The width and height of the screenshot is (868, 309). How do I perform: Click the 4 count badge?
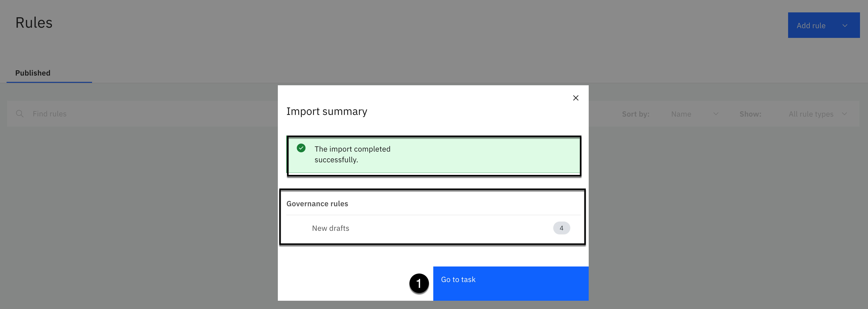tap(561, 228)
